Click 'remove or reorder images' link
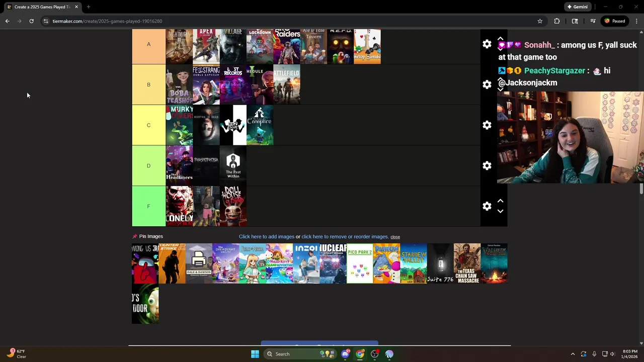Image resolution: width=644 pixels, height=362 pixels. click(x=345, y=237)
